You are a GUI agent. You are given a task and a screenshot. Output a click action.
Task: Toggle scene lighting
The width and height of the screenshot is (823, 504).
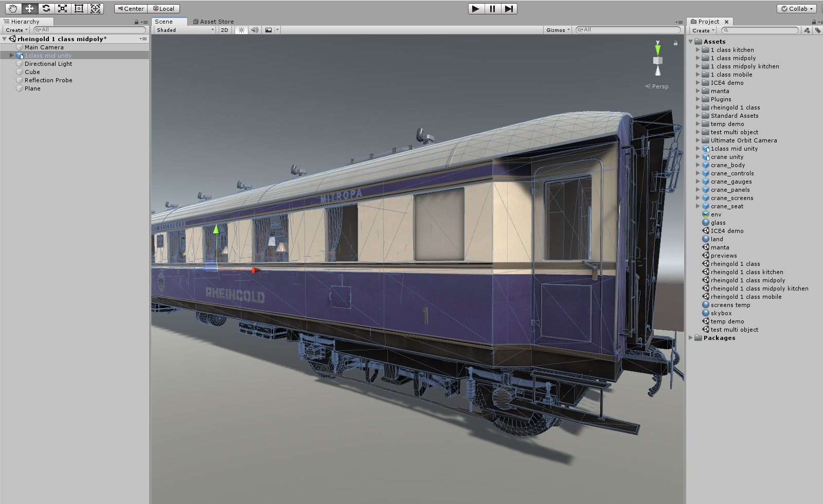click(241, 30)
